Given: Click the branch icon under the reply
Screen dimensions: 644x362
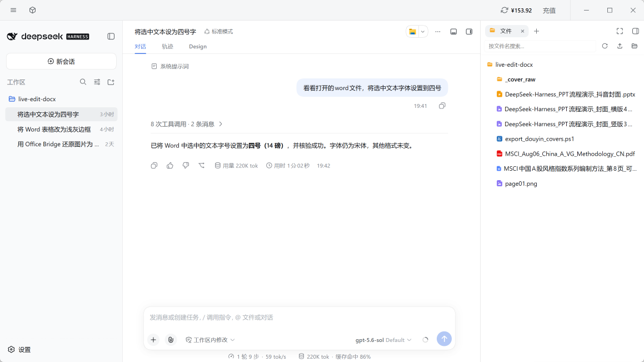Looking at the screenshot, I should [x=202, y=166].
